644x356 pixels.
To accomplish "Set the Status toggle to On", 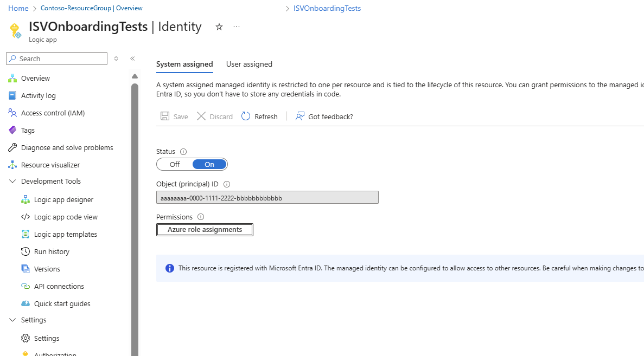I will pyautogui.click(x=209, y=165).
